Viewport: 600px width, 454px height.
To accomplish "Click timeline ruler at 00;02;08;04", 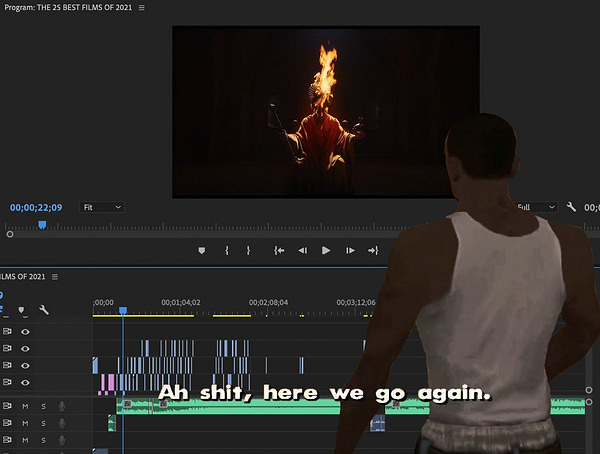I will point(268,302).
